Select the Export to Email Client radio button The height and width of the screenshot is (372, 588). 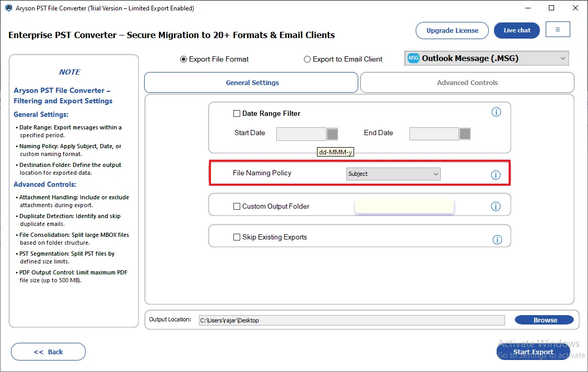point(307,59)
